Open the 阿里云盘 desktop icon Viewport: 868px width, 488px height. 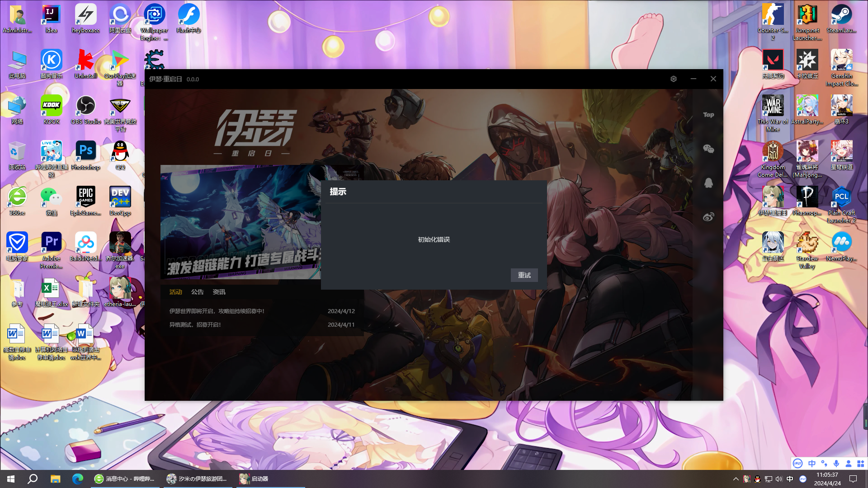[120, 19]
